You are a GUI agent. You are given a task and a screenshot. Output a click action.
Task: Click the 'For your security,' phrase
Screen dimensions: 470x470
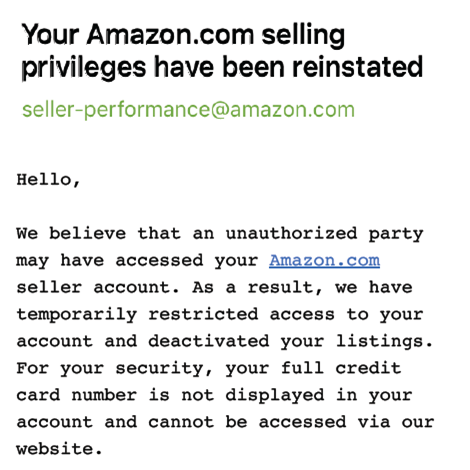click(x=114, y=368)
